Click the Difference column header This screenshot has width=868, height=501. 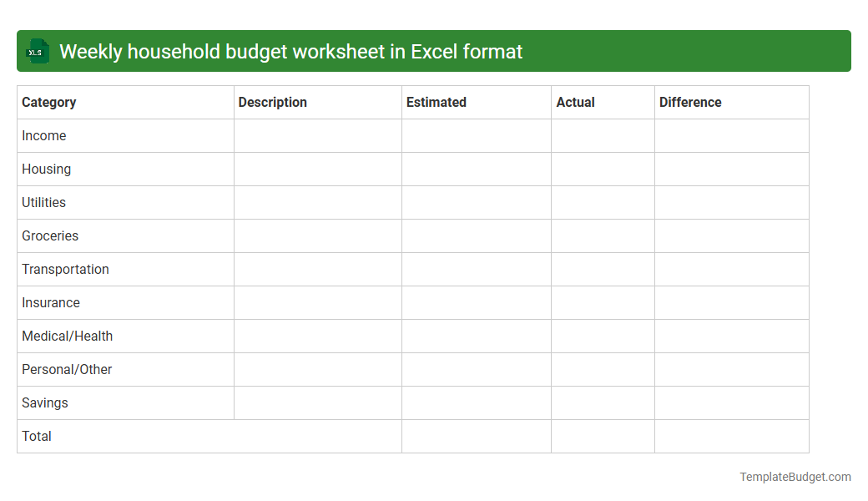(x=690, y=102)
